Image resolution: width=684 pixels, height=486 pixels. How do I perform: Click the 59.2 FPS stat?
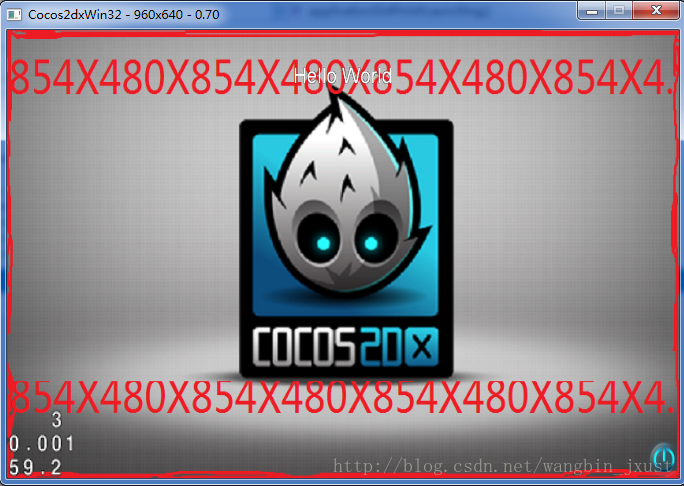(35, 467)
